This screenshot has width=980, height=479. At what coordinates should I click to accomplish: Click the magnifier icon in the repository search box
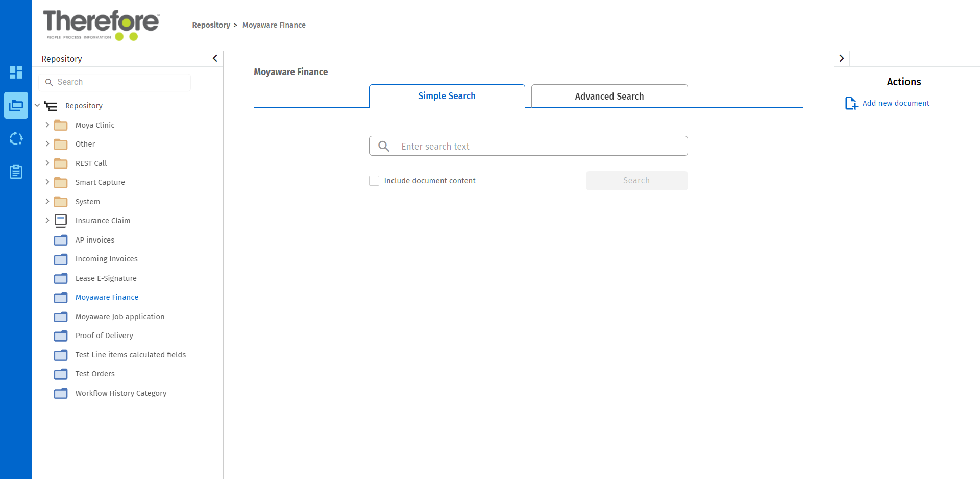pyautogui.click(x=49, y=82)
